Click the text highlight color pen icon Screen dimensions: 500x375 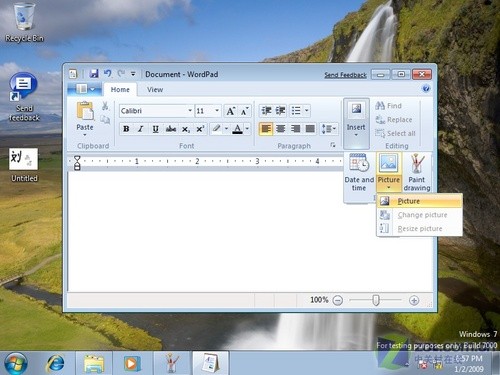[x=216, y=129]
